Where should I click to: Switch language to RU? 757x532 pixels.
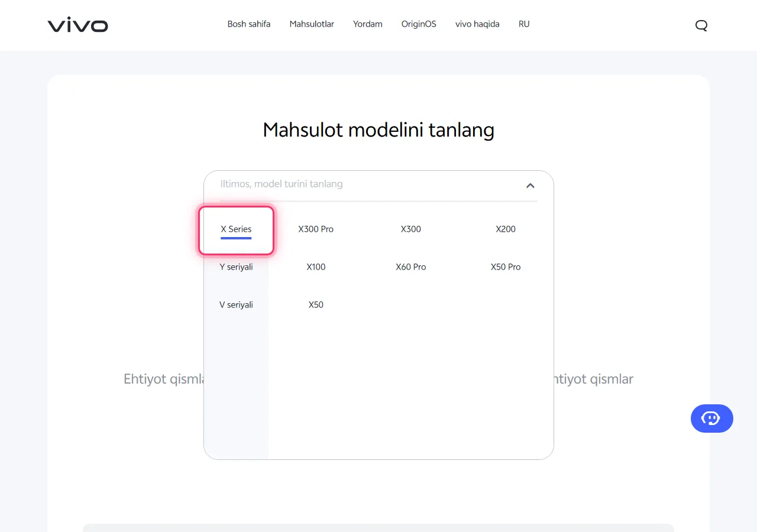coord(524,24)
